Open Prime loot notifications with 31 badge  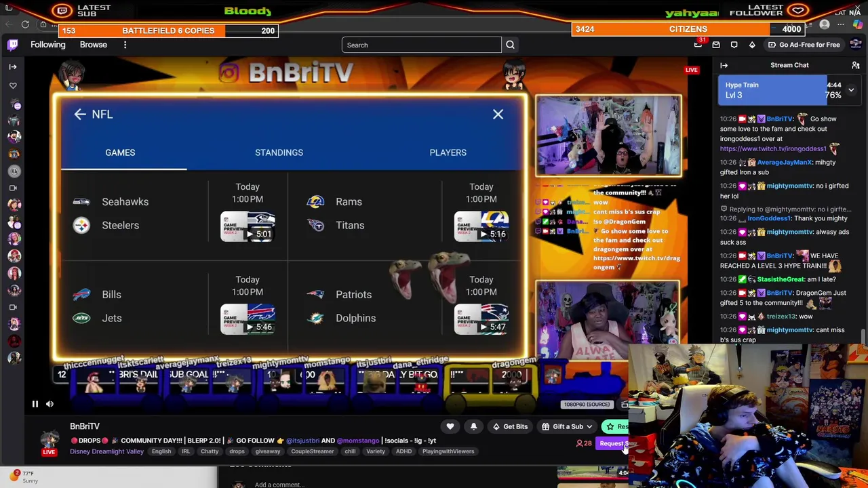(698, 45)
